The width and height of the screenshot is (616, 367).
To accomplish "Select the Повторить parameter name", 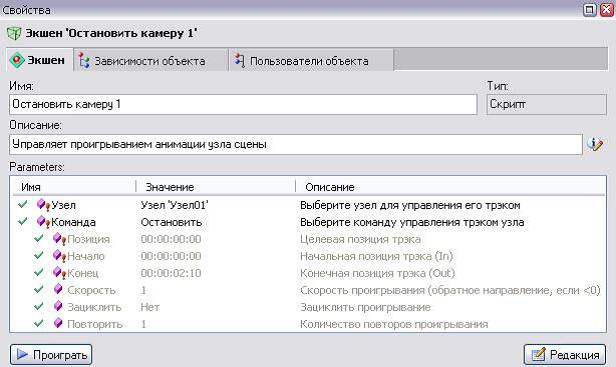I will tap(95, 324).
